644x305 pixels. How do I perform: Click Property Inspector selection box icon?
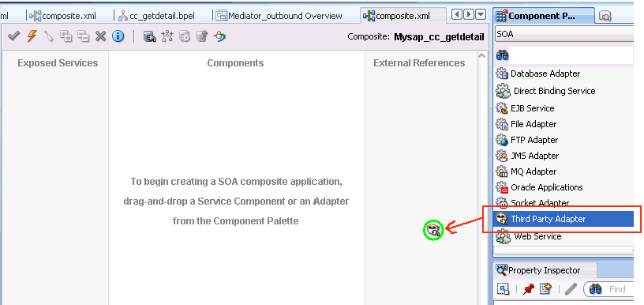(504, 289)
